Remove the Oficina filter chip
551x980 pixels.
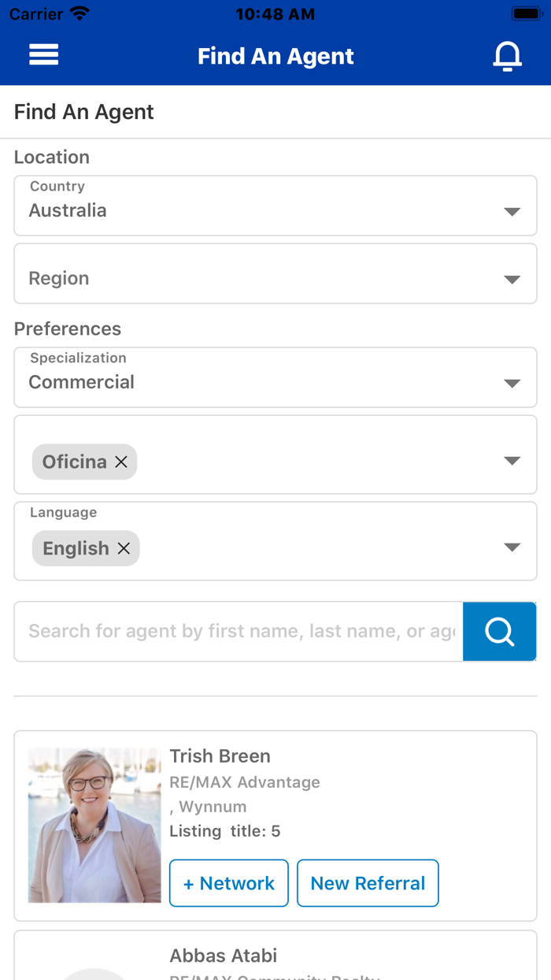(121, 462)
